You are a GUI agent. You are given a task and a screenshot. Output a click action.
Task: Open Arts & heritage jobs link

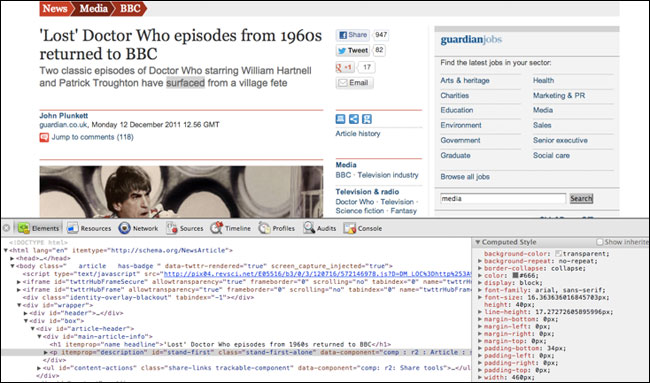465,80
